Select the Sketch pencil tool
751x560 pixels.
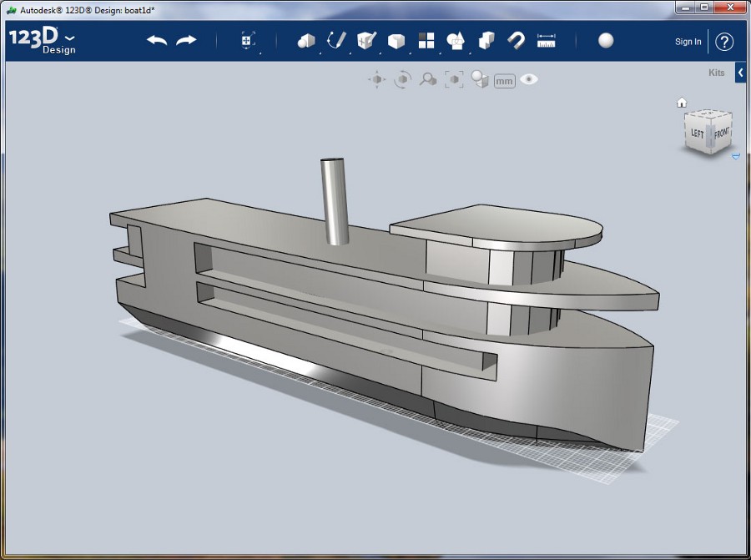coord(335,41)
